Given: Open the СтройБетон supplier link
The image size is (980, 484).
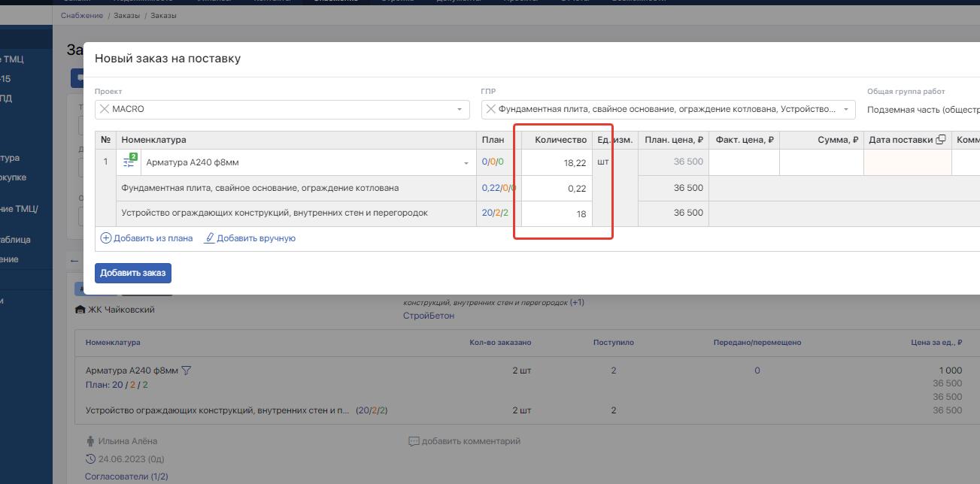Looking at the screenshot, I should pos(429,316).
